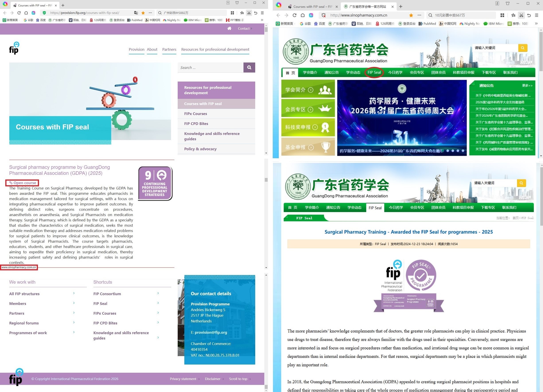Click reload icon in the provision.fip.org window
The height and width of the screenshot is (392, 543).
coord(19,13)
